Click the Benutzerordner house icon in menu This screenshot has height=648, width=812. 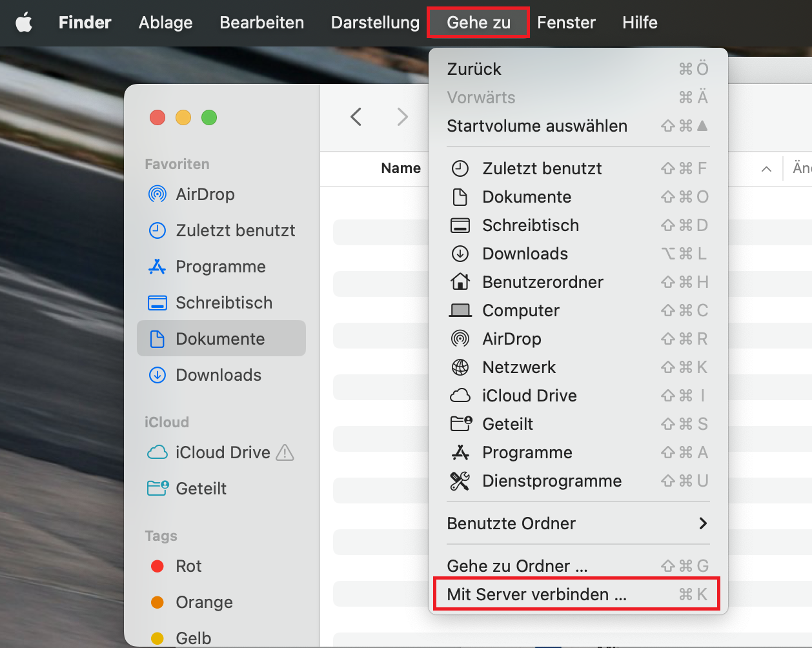(x=460, y=282)
